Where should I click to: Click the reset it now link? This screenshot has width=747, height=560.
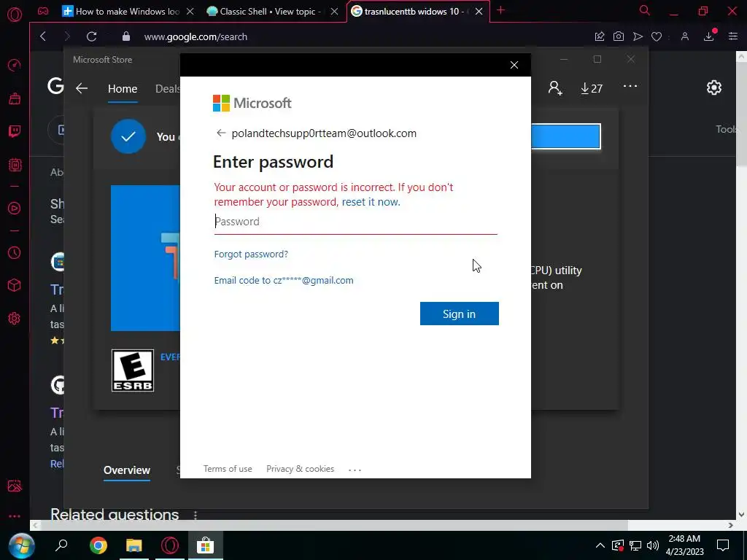click(x=371, y=202)
